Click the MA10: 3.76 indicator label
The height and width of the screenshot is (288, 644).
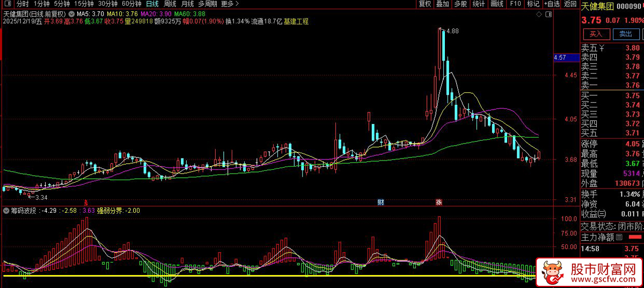point(122,13)
